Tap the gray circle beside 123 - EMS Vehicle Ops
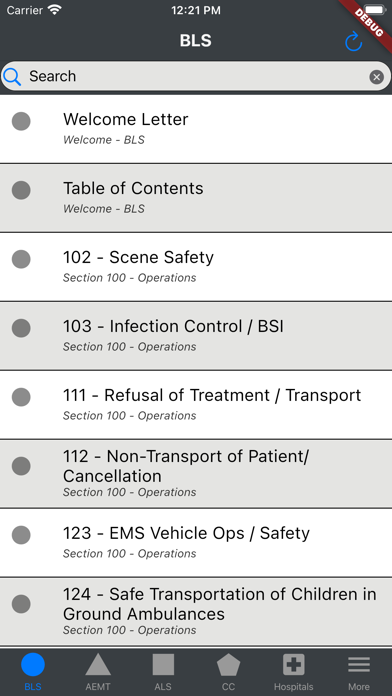 (21, 535)
